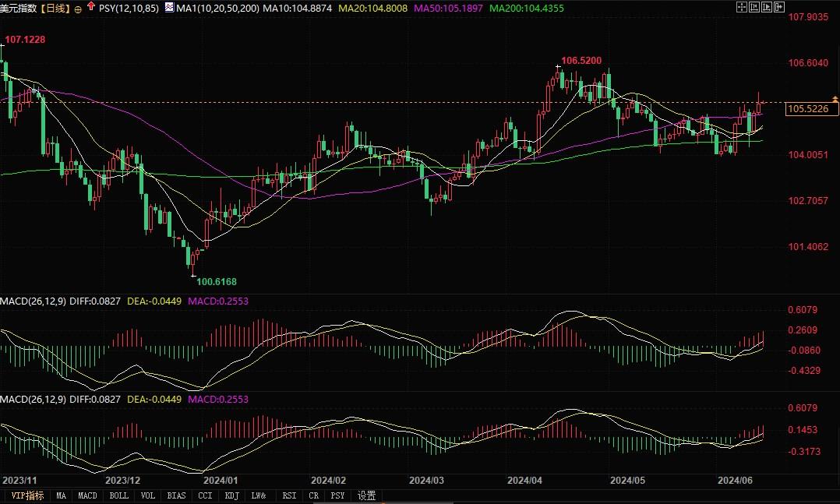Switch to the PSY indicator tab
This screenshot has width=840, height=504.
(x=337, y=495)
